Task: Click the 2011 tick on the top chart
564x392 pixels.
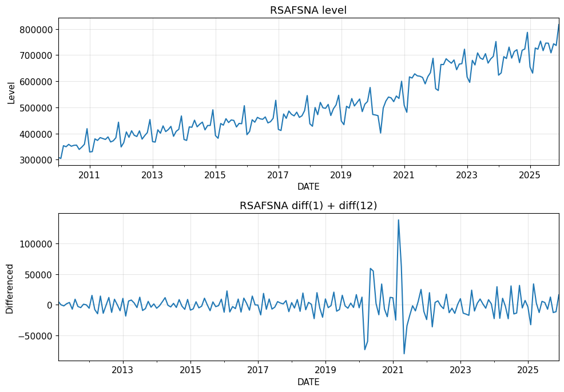Action: pyautogui.click(x=89, y=175)
